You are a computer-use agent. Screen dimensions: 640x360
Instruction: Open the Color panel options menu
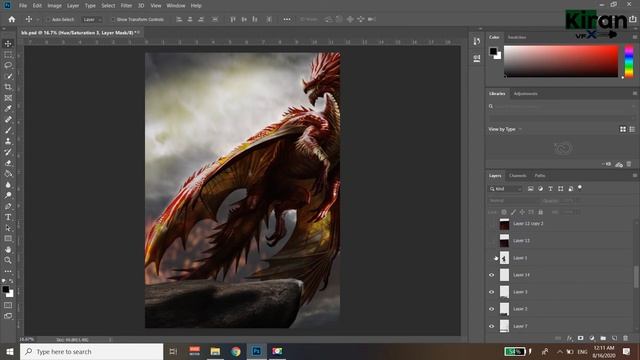pos(634,37)
